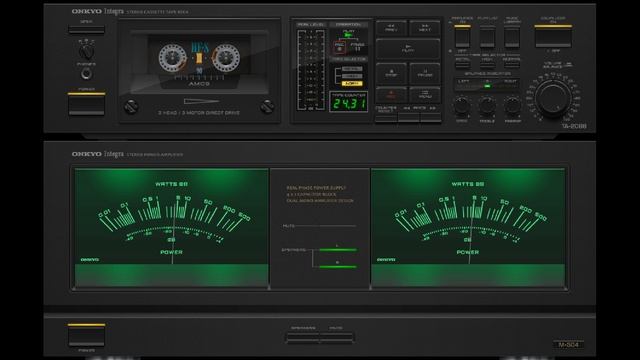The height and width of the screenshot is (360, 640).
Task: Open the MENU button on the tape deck
Action: (x=424, y=95)
